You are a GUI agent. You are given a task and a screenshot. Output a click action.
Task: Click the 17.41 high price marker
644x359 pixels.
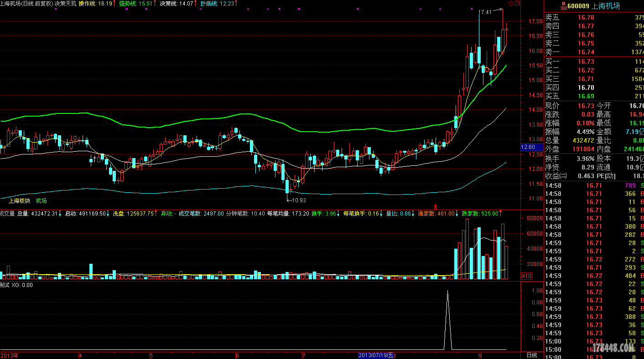pyautogui.click(x=485, y=12)
